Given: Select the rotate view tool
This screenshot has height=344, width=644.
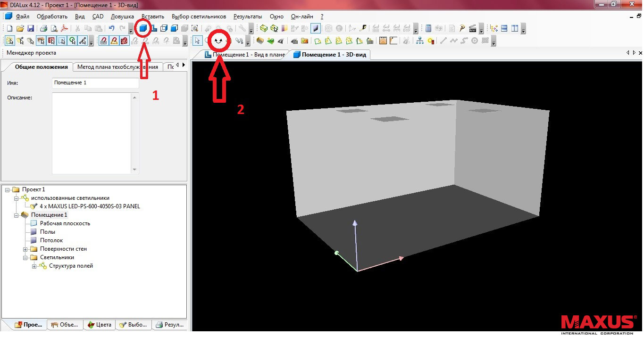Looking at the screenshot, I should pos(218,41).
